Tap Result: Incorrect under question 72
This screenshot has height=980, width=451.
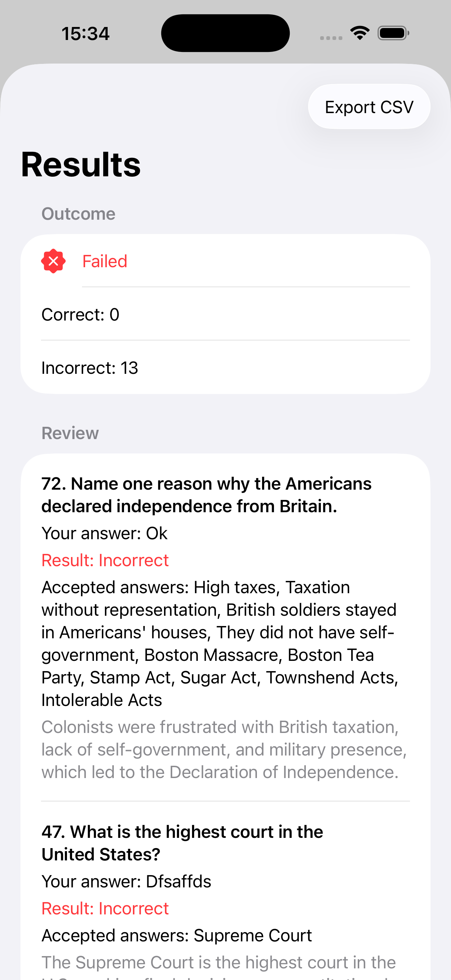(x=105, y=560)
